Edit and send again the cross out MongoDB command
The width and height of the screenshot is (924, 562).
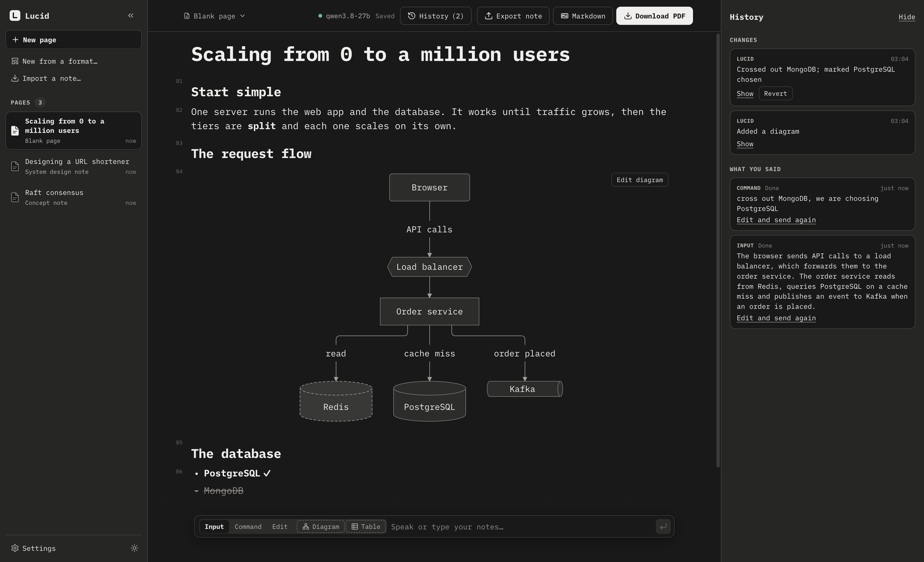pyautogui.click(x=776, y=220)
